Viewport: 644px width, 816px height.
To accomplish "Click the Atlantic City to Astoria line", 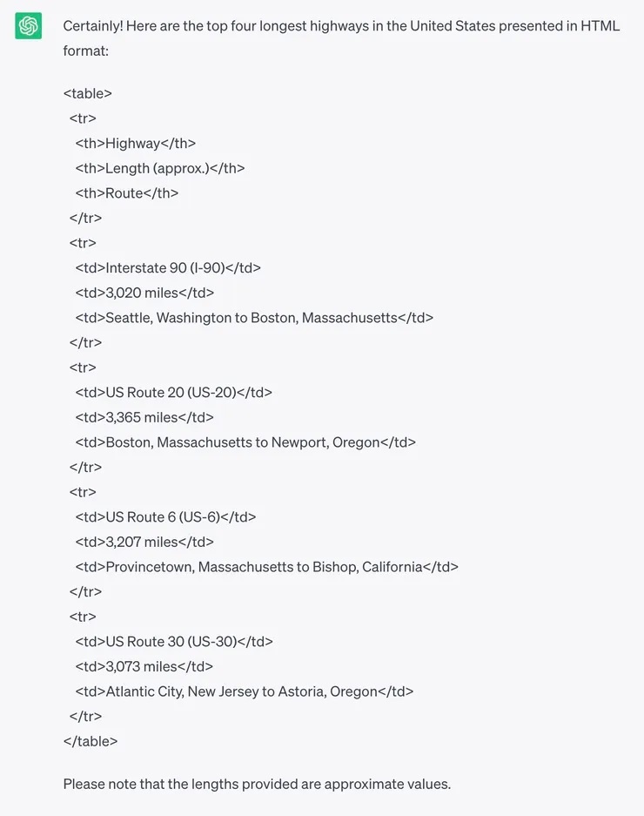I will click(244, 691).
